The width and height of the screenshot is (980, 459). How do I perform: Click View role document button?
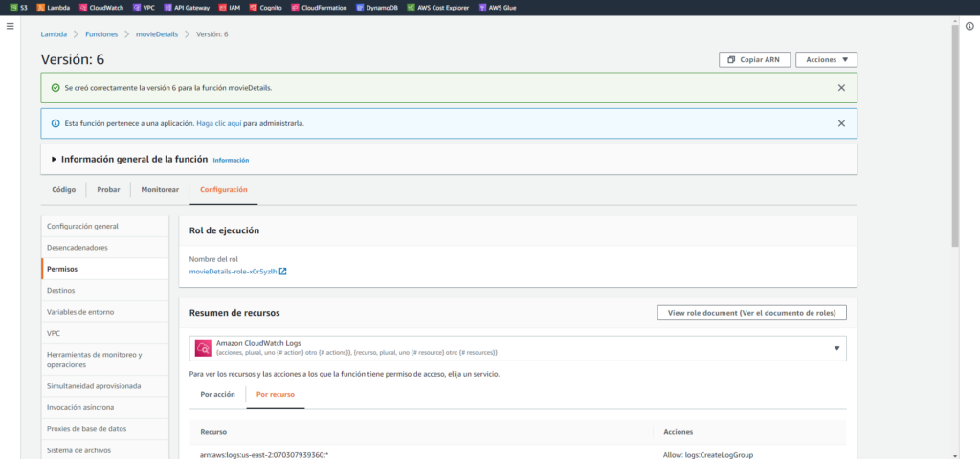[x=752, y=313]
